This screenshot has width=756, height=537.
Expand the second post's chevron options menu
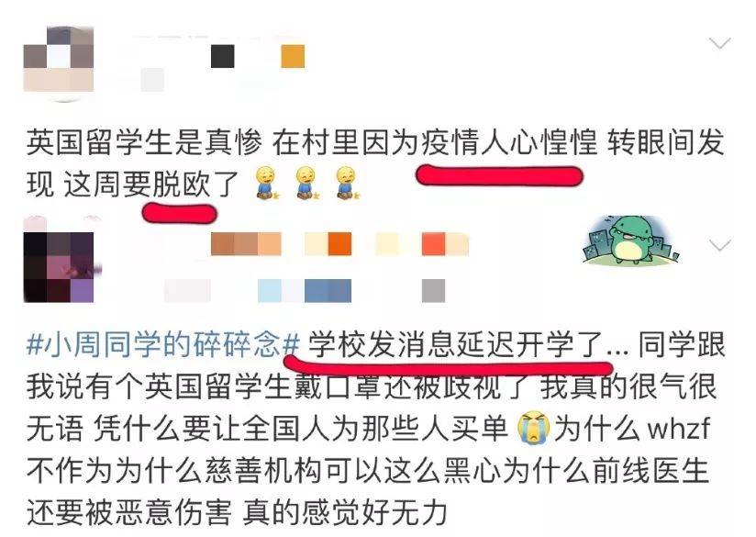[x=720, y=245]
